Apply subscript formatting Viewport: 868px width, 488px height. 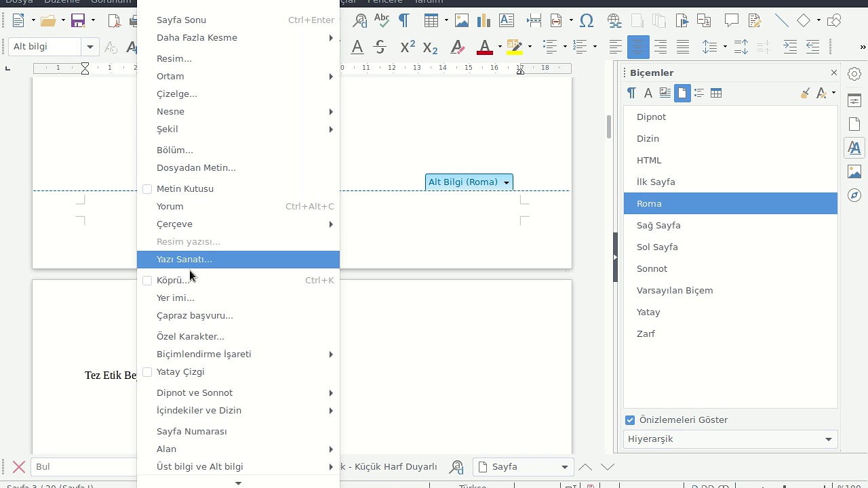pos(430,47)
